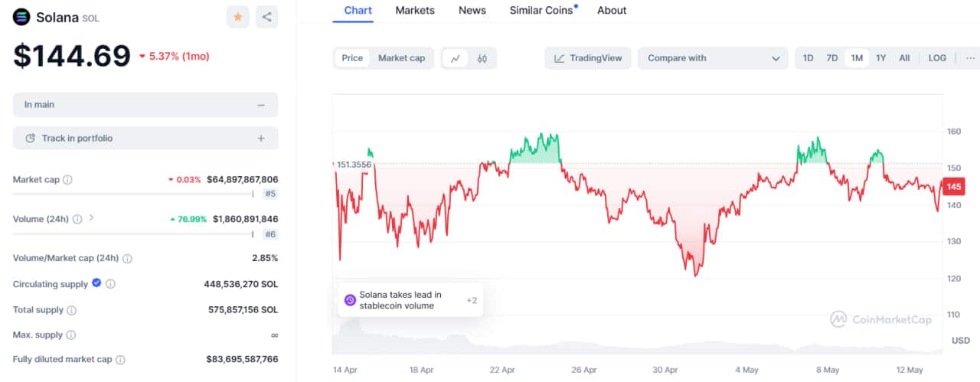The width and height of the screenshot is (980, 382).
Task: Set chart range to 1M
Action: [857, 58]
